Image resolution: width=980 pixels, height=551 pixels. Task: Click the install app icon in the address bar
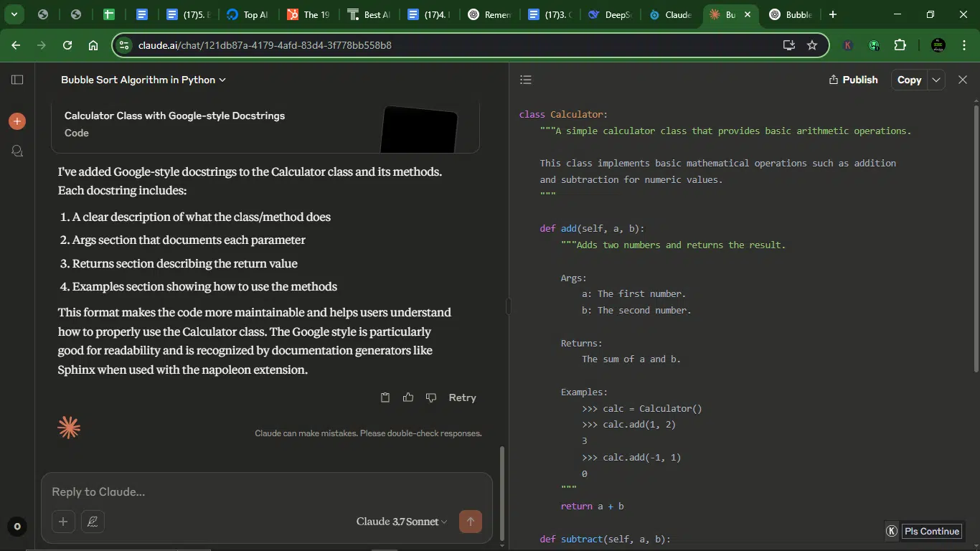[789, 45]
